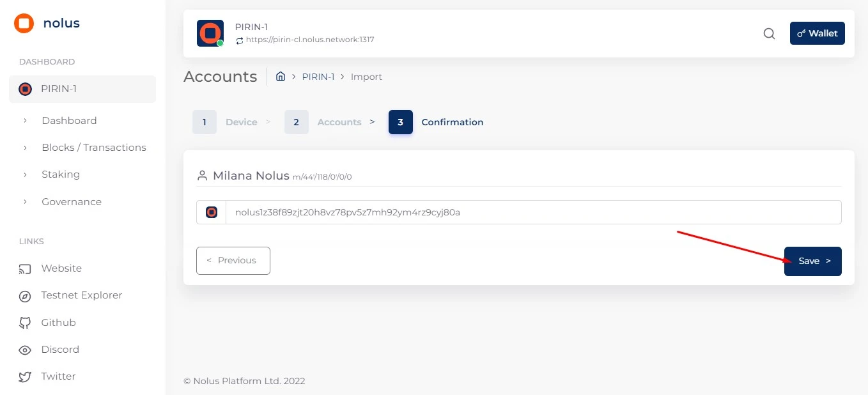Click the user icon next to Milana Nolus
Viewport: 868px width, 395px height.
tap(202, 175)
